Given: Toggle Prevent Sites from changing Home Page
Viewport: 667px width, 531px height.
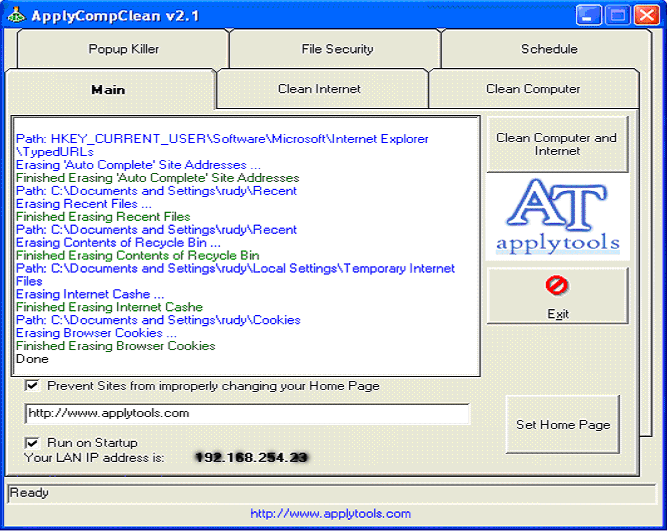Looking at the screenshot, I should tap(32, 386).
